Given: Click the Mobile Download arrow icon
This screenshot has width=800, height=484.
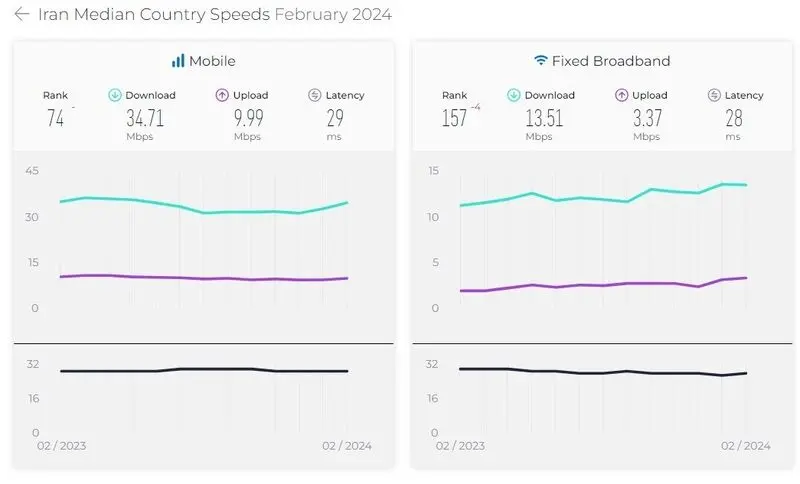Looking at the screenshot, I should (x=115, y=95).
